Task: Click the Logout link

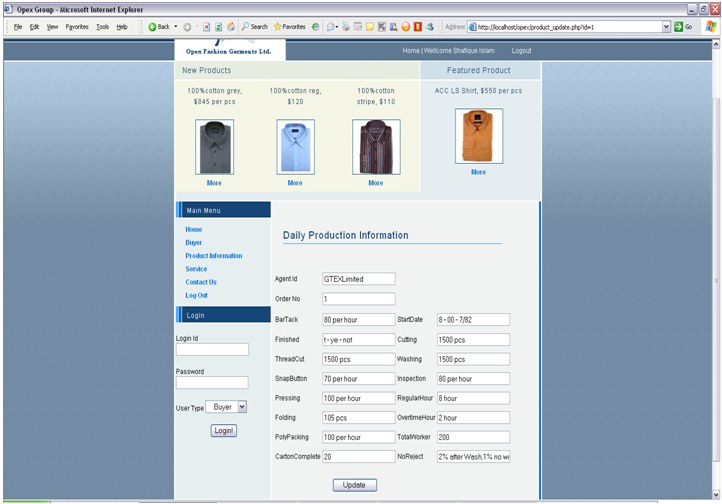Action: click(521, 50)
